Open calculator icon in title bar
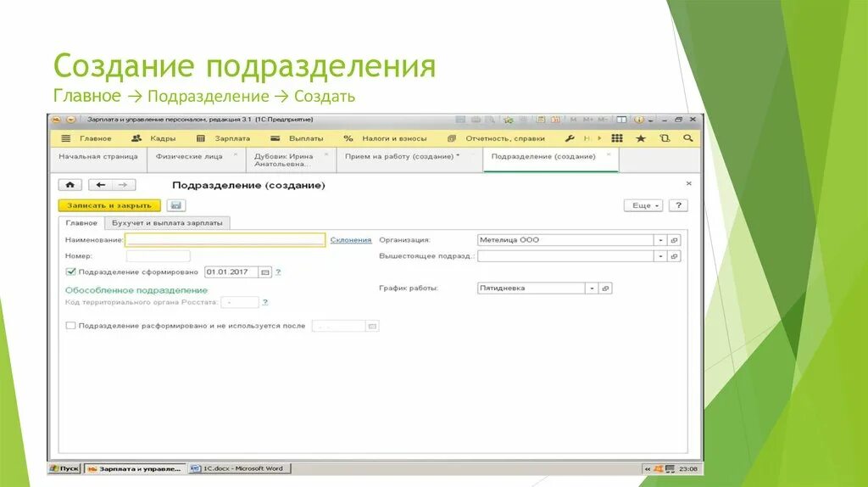 coord(540,120)
